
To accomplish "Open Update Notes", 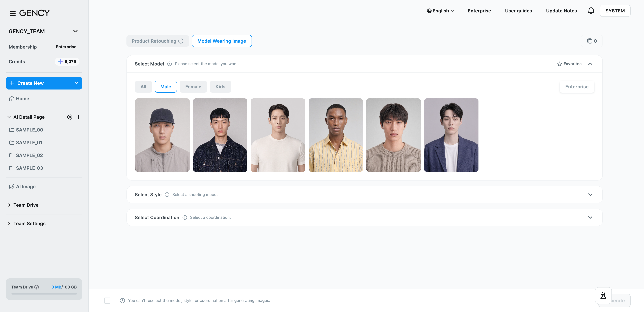I will 561,11.
